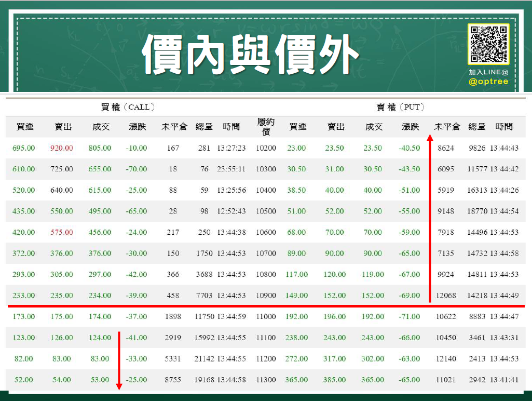This screenshot has height=401, width=532.
Task: Click the @optree LINE account link
Action: point(488,82)
